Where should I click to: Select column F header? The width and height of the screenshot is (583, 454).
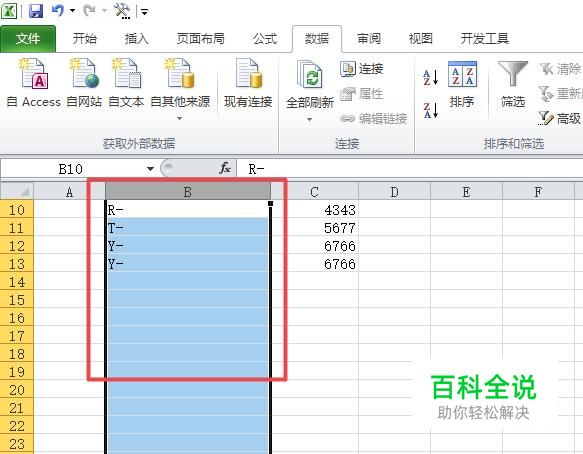click(538, 191)
